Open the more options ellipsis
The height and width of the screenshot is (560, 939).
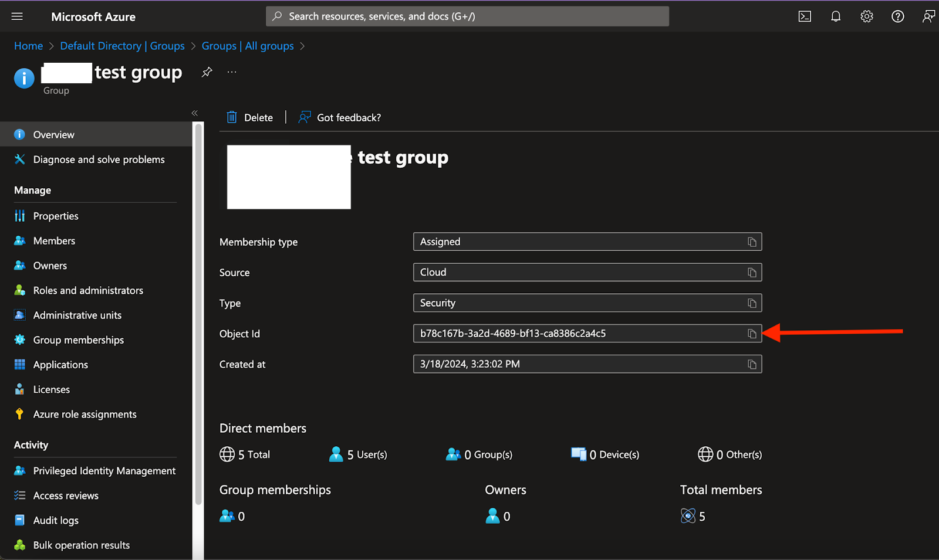(x=232, y=72)
